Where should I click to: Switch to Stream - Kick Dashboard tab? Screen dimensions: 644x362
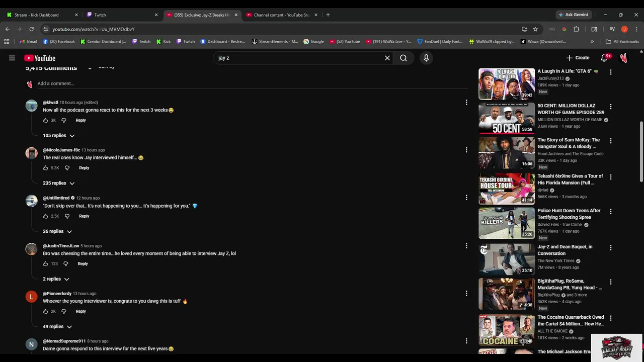pos(41,15)
